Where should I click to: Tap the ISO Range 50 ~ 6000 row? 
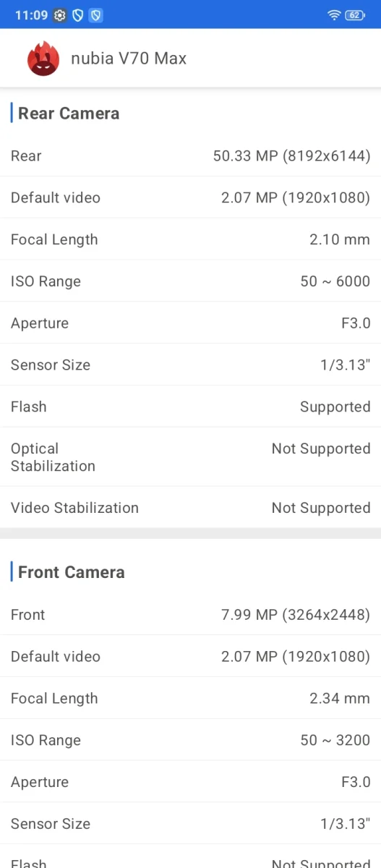(190, 281)
